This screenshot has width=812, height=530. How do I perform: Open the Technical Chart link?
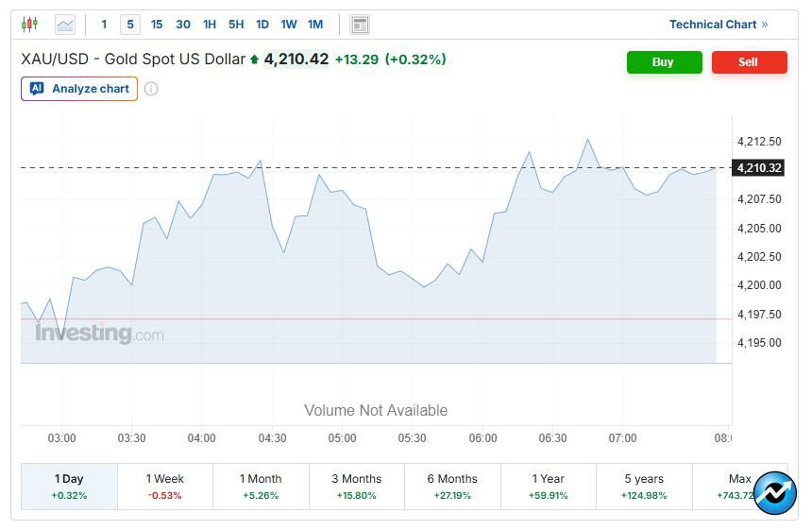(x=718, y=25)
